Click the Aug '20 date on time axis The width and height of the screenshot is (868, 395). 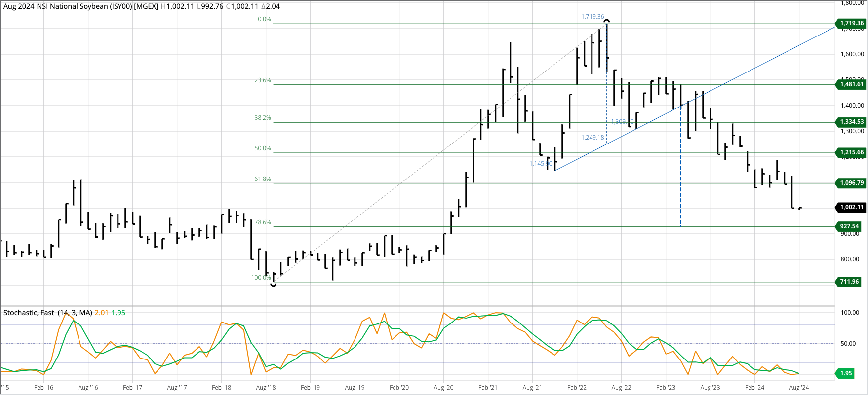[443, 388]
